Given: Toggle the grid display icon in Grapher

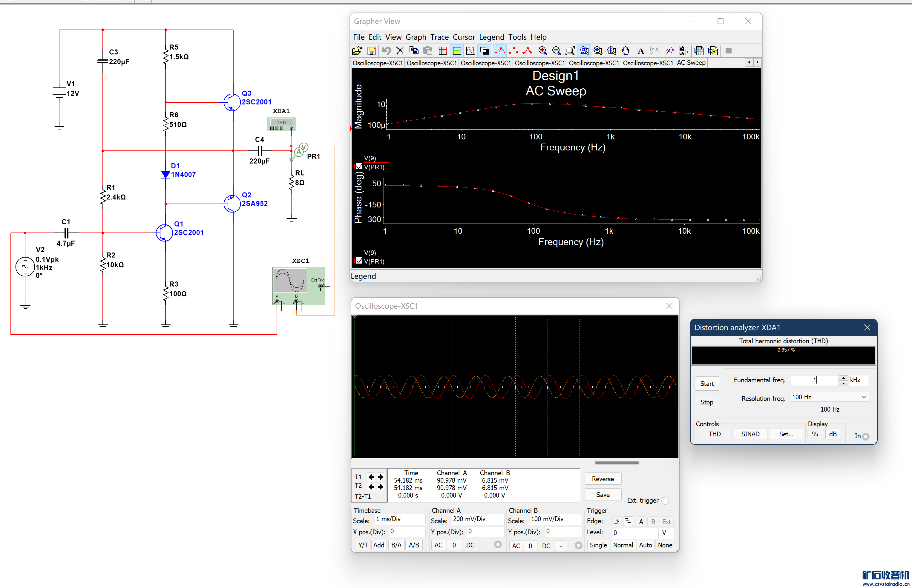Looking at the screenshot, I should 443,51.
